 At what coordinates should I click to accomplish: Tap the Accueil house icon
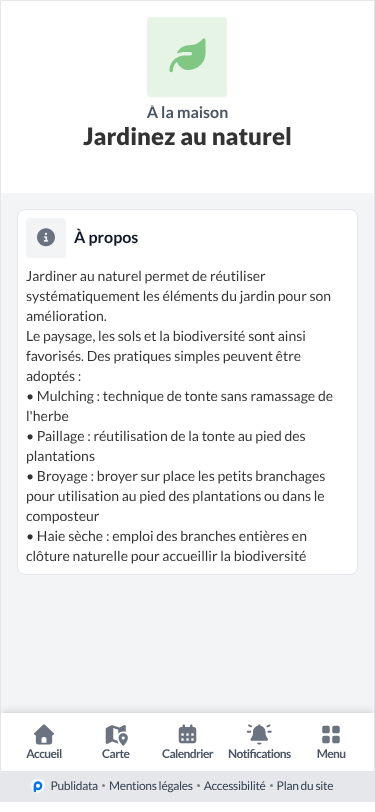tap(44, 734)
